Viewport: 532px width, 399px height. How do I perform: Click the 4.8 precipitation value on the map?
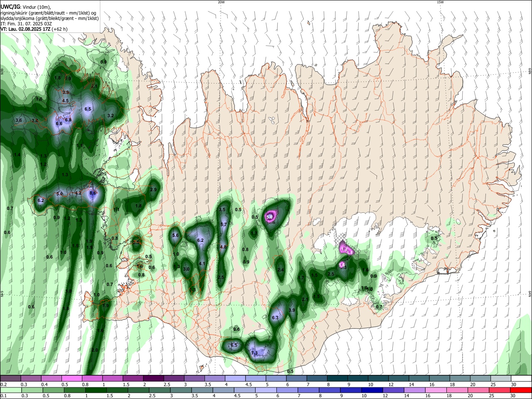coord(223,247)
